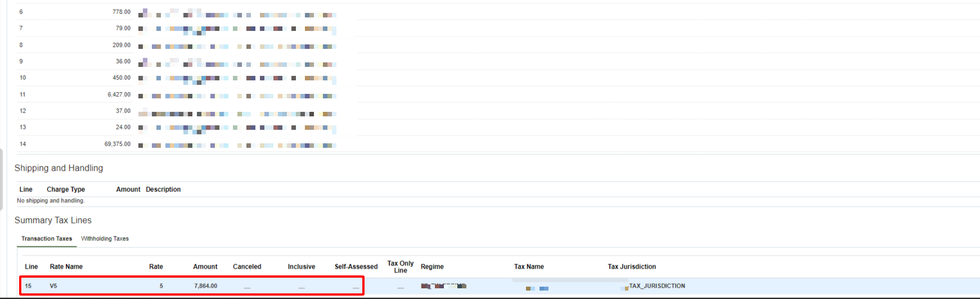Click the Tax Only Line column header
Screen dimensions: 980x299
[401, 267]
